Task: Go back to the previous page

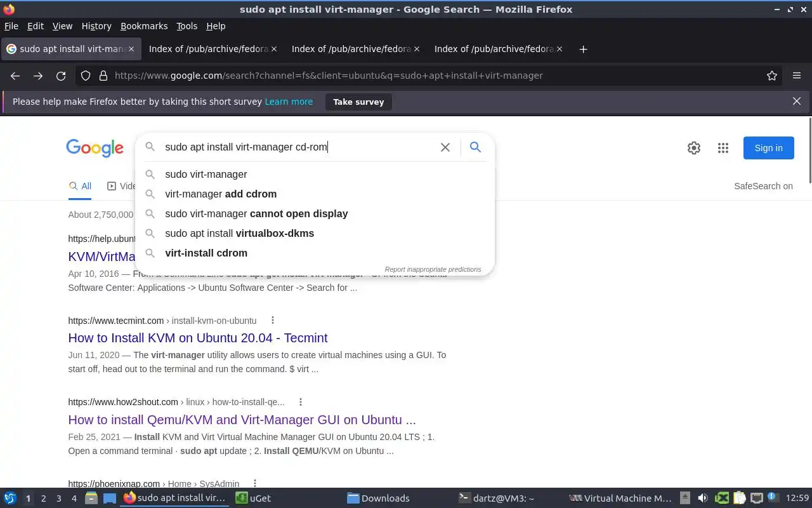Action: (15, 76)
